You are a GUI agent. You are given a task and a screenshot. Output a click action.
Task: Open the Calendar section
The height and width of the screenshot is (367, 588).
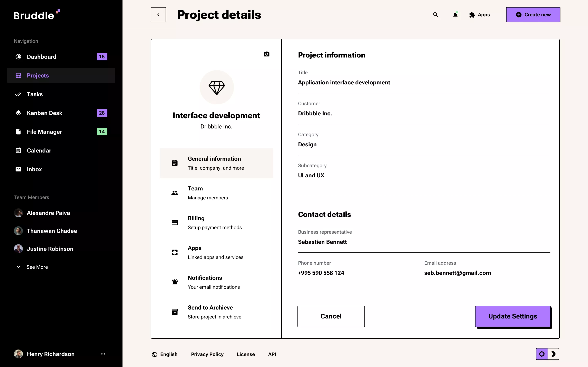click(x=39, y=150)
